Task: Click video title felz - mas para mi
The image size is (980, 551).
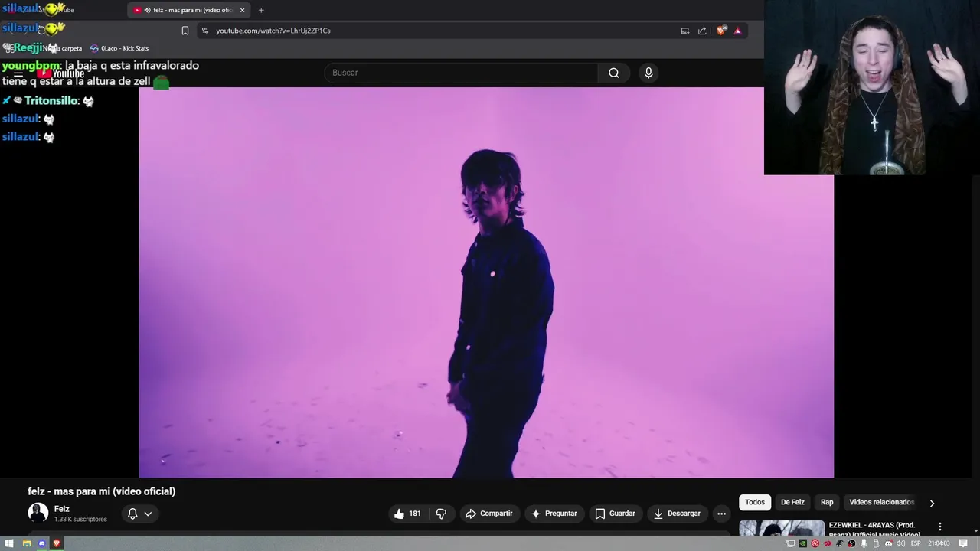Action: [102, 491]
